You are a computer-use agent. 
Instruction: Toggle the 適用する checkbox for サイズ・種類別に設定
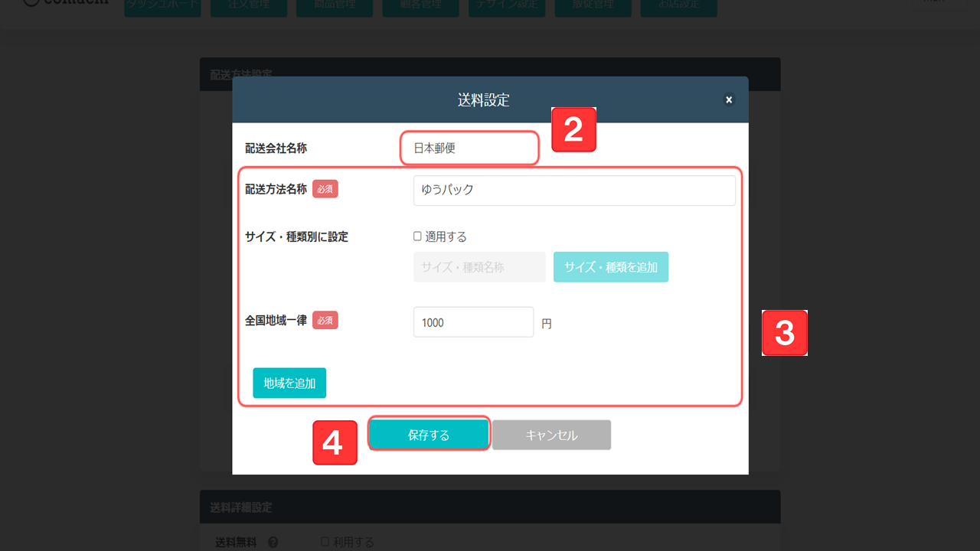pyautogui.click(x=417, y=236)
